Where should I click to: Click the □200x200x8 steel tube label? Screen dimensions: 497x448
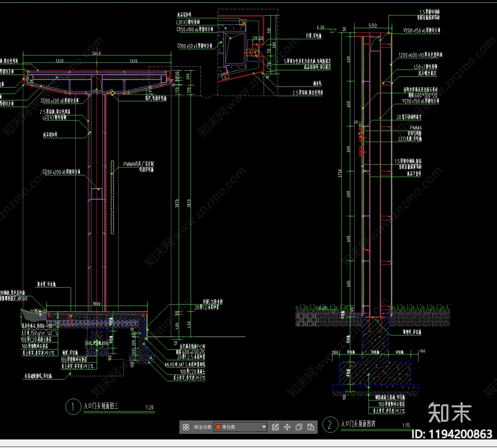click(61, 172)
